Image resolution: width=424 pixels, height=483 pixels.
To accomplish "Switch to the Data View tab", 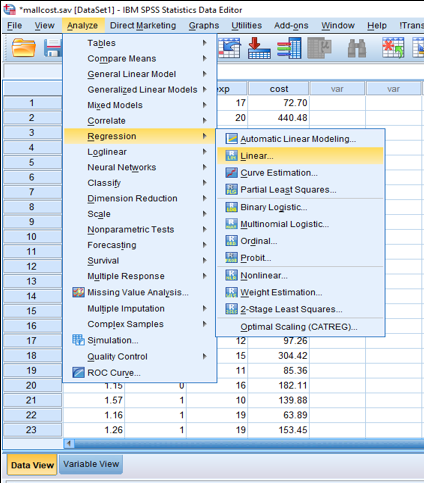I will (x=32, y=465).
